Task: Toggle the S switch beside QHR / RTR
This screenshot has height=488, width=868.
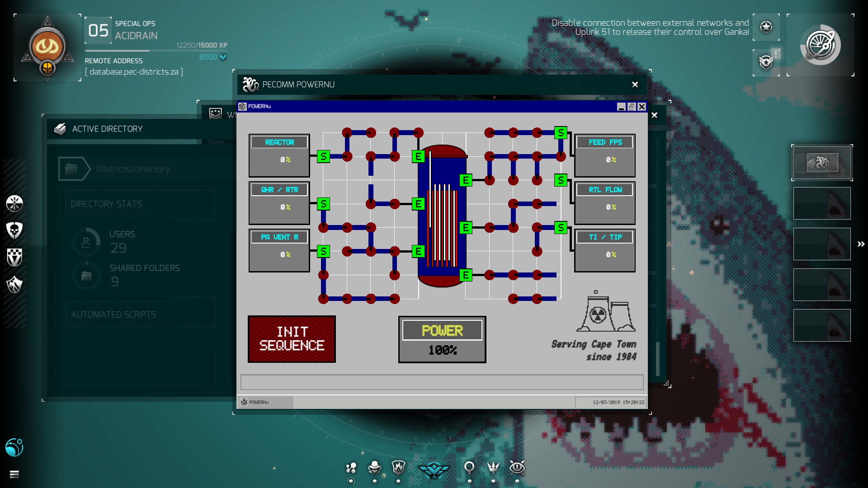Action: click(323, 204)
